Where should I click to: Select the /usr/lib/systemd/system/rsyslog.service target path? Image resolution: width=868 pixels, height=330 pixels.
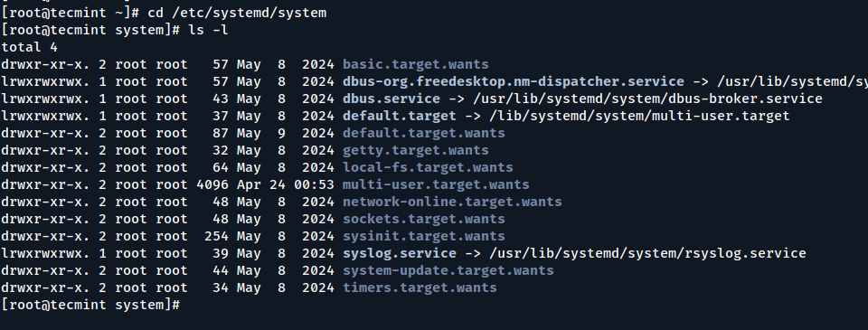(647, 253)
